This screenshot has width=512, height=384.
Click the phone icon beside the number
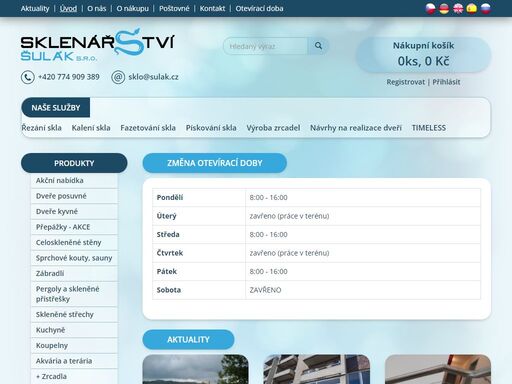point(28,77)
